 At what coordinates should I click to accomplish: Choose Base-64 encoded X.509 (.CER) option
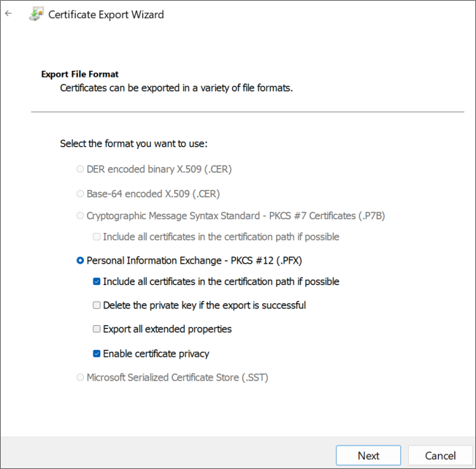(80, 194)
